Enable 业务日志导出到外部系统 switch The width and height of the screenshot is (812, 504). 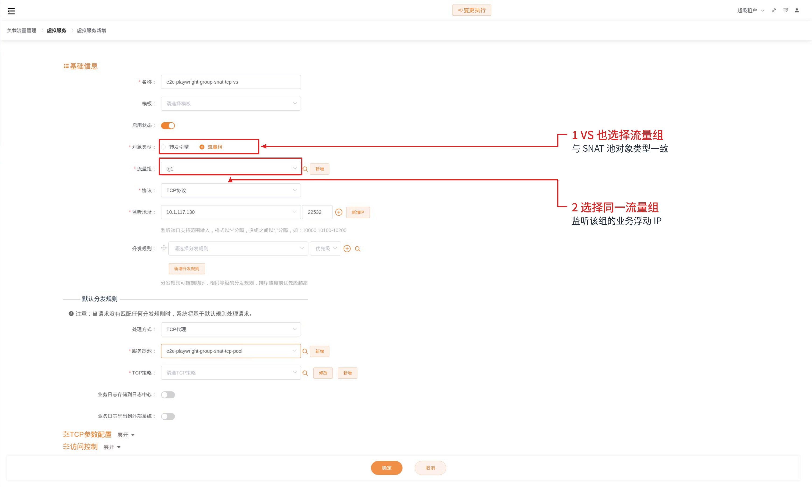pyautogui.click(x=168, y=416)
